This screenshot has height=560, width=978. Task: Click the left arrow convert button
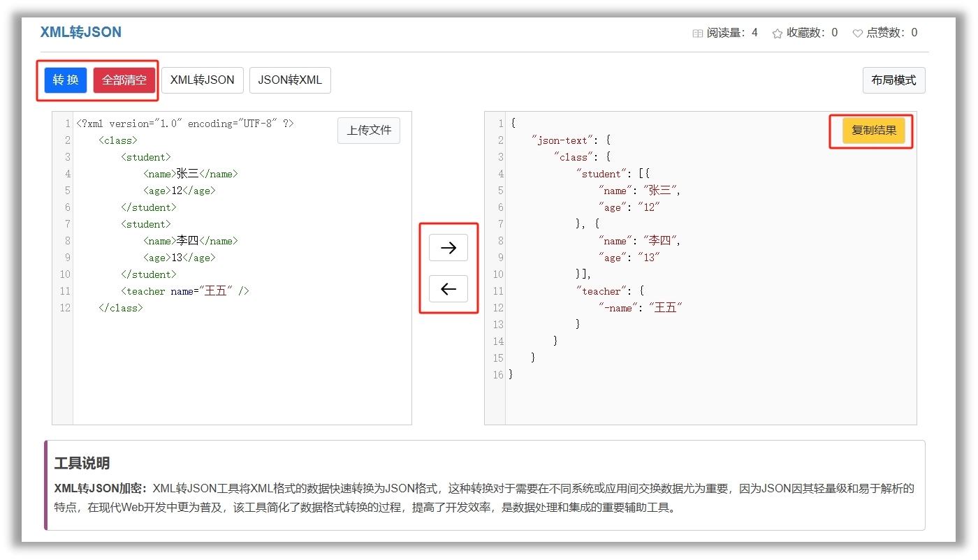coord(448,288)
